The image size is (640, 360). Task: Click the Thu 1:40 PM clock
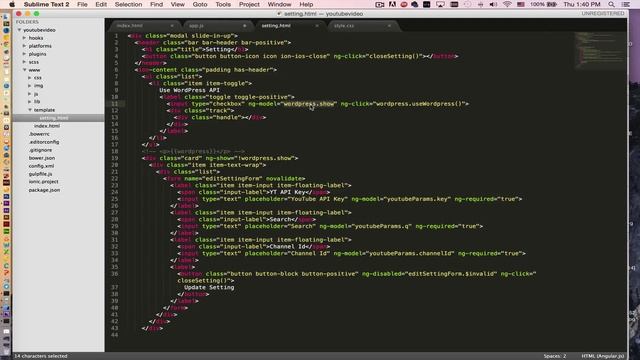[x=582, y=4]
